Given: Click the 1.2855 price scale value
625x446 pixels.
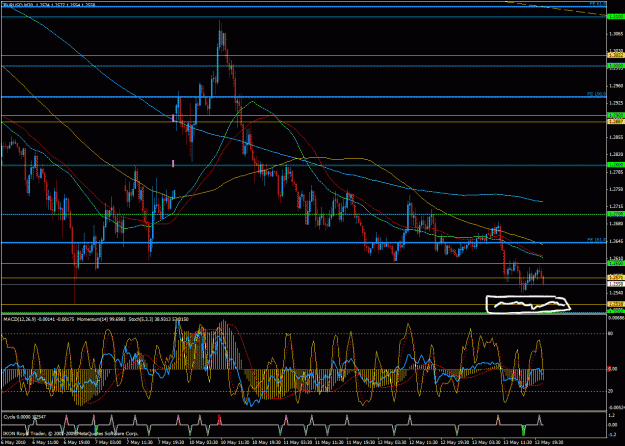Looking at the screenshot, I should coord(615,137).
